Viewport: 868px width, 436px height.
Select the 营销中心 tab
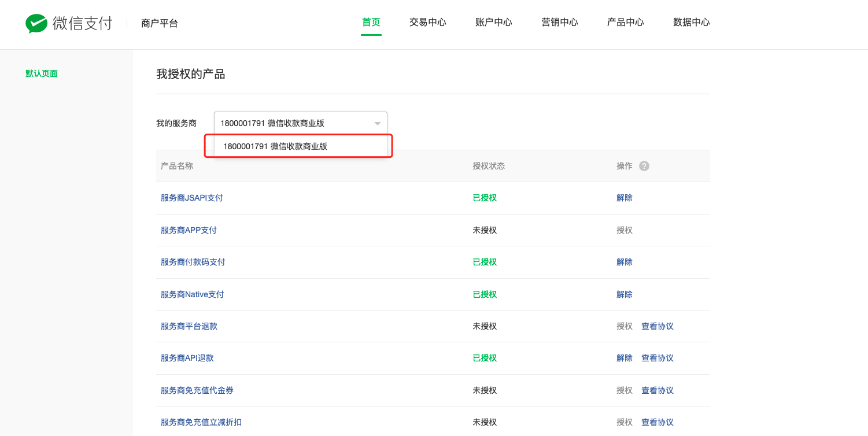point(560,23)
